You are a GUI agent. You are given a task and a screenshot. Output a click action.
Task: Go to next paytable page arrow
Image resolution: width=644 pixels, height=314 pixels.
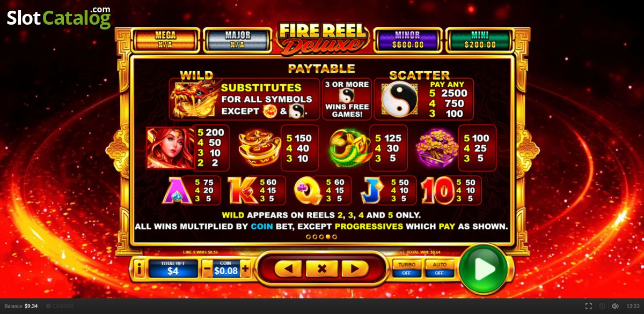click(x=355, y=268)
